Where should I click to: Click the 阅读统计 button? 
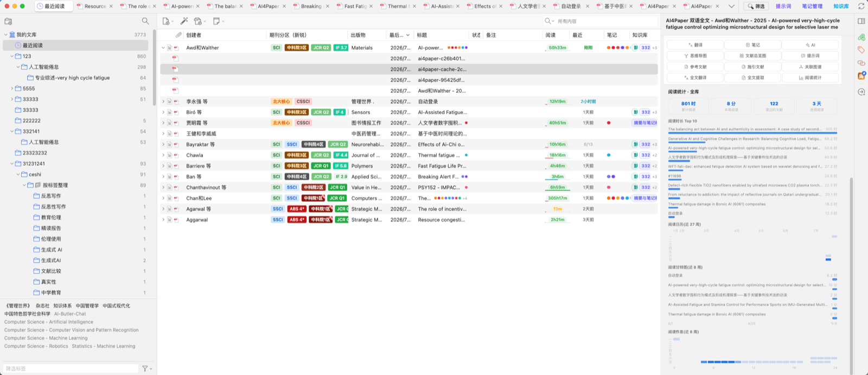(810, 78)
